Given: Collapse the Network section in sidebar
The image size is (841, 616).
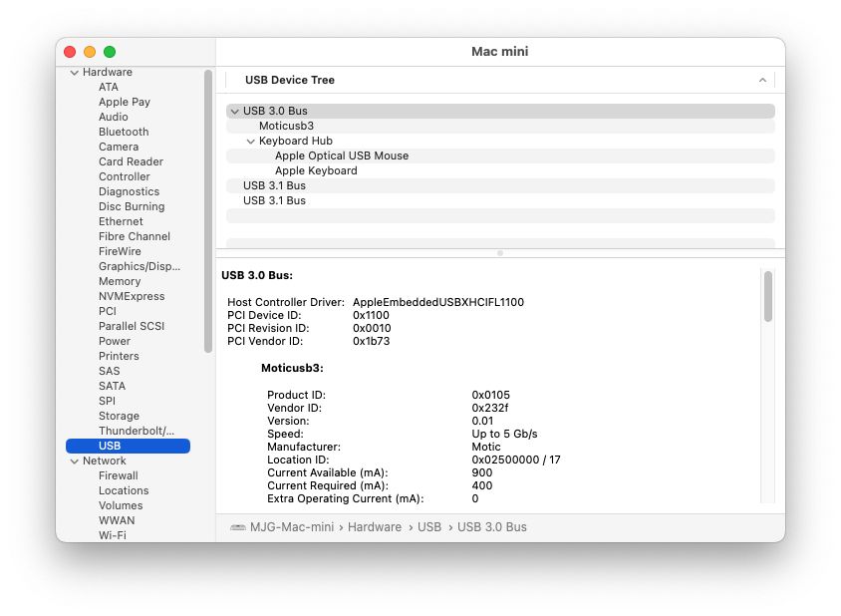Looking at the screenshot, I should pos(75,462).
